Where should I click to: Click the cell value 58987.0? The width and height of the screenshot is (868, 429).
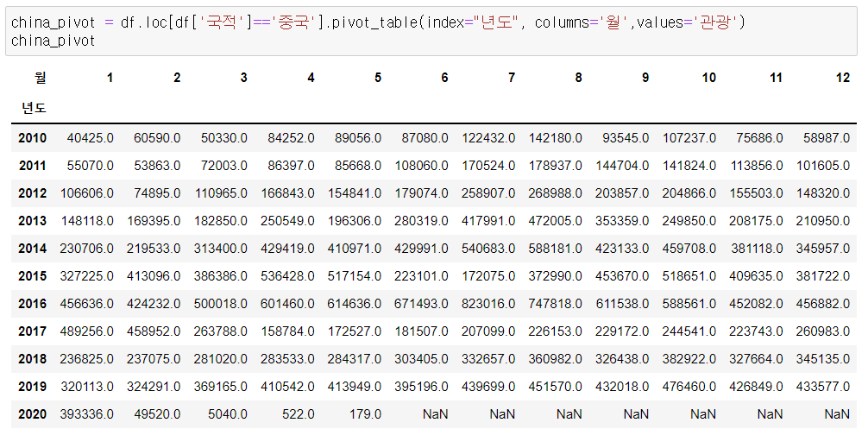coord(827,138)
